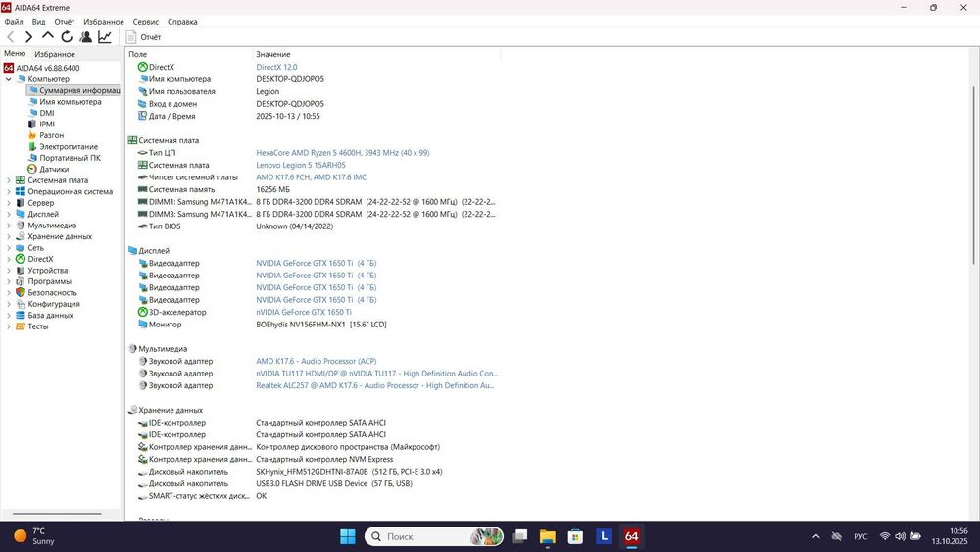Open the AMD K17.6 FCH chipset link
The image size is (980, 552).
coord(312,177)
